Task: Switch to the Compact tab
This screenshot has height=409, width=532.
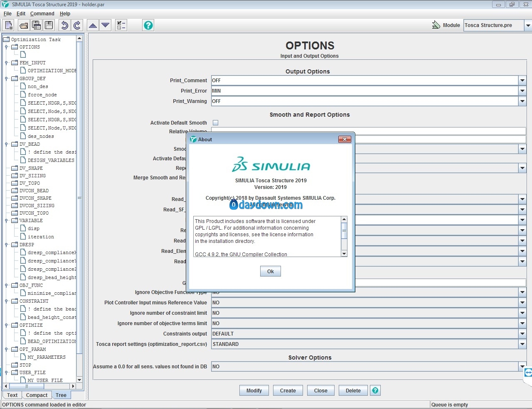Action: 37,395
